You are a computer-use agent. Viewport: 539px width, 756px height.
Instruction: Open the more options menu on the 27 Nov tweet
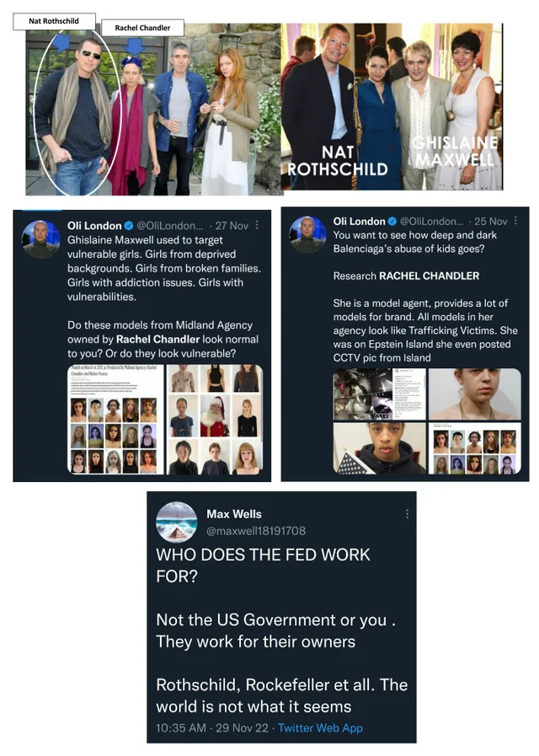pyautogui.click(x=257, y=225)
